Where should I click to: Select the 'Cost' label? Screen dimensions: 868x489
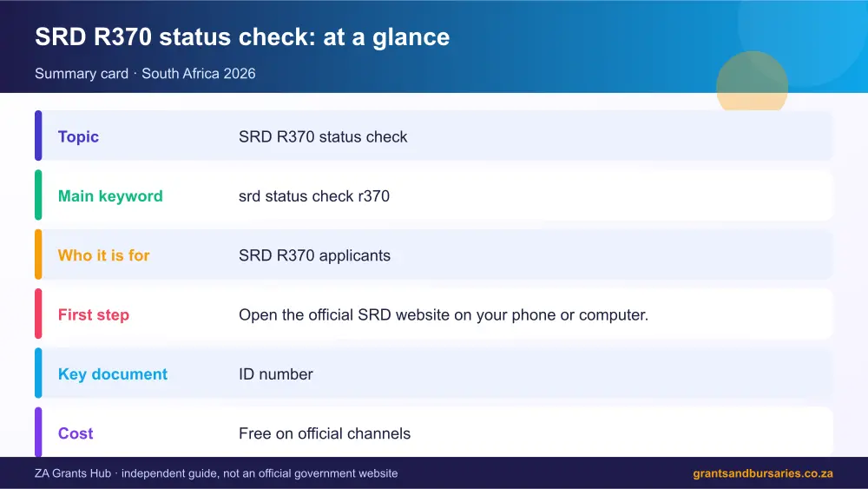click(x=76, y=433)
